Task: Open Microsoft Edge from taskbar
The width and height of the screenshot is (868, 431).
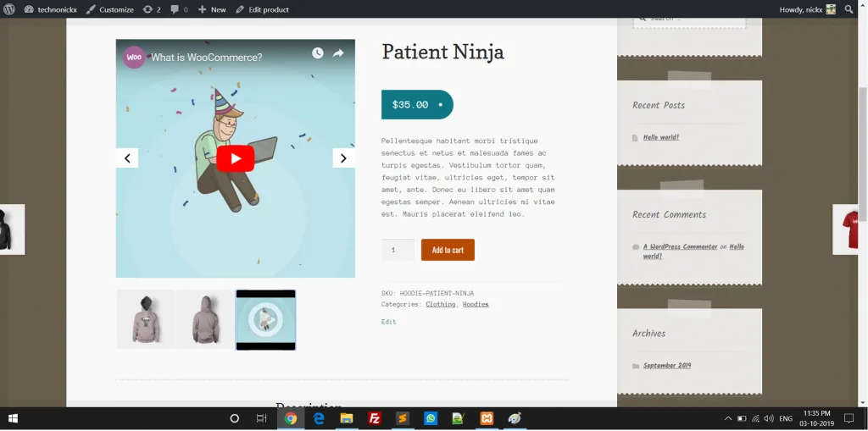Action: coord(319,419)
